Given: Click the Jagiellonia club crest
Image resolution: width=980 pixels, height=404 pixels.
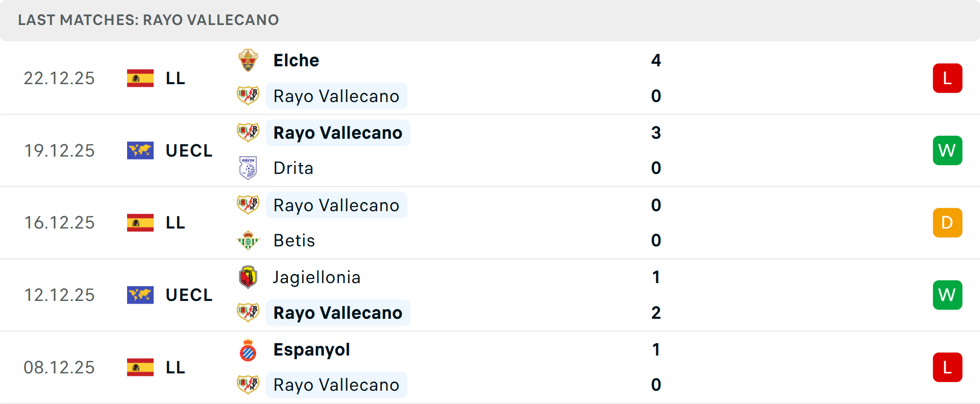Looking at the screenshot, I should (x=248, y=277).
